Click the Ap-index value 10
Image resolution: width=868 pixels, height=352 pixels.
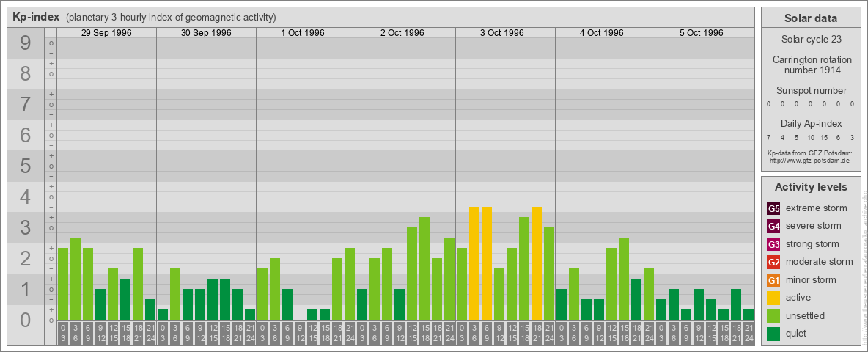click(810, 137)
